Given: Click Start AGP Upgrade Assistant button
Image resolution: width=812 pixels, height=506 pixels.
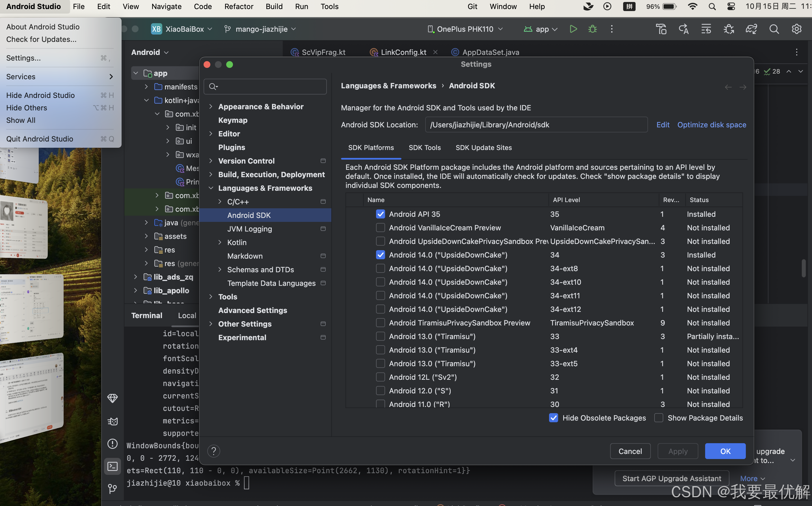Looking at the screenshot, I should click(x=671, y=478).
